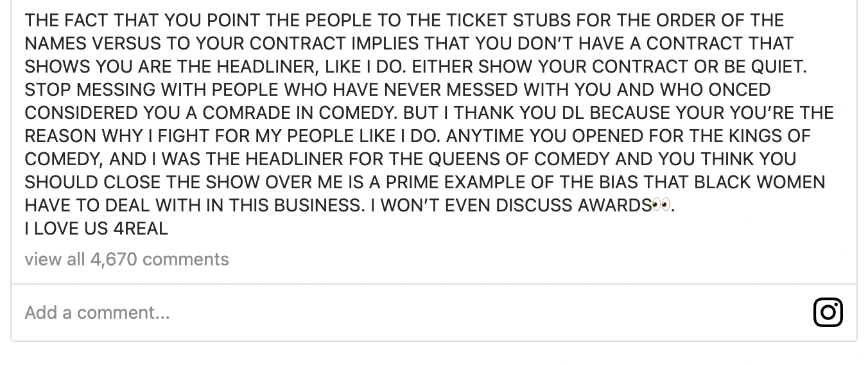
Task: Click the eyes emoji after AWARDS
Action: click(x=661, y=206)
